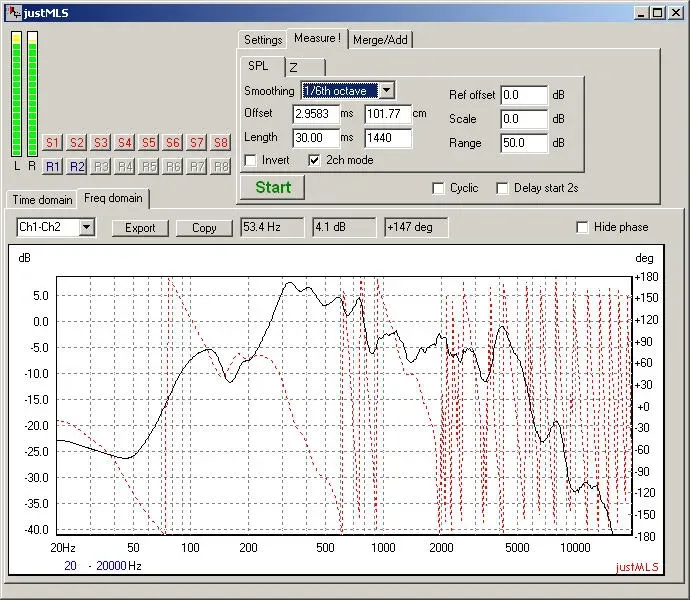
Task: Recall measurement with R2 button
Action: [77, 166]
